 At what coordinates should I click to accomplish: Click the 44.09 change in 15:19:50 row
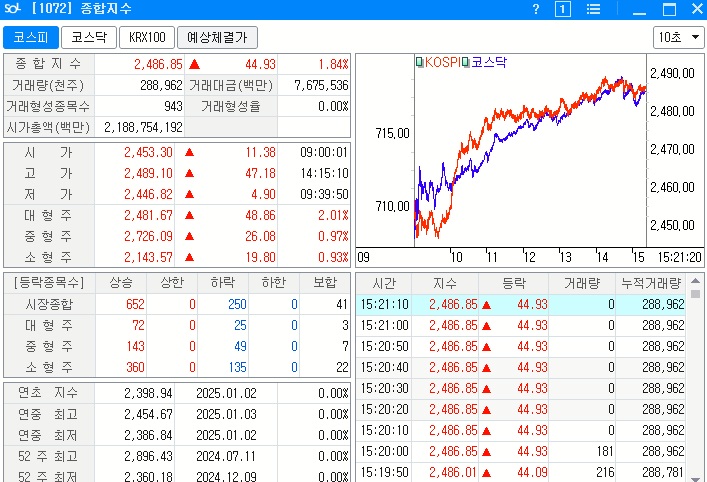point(532,472)
